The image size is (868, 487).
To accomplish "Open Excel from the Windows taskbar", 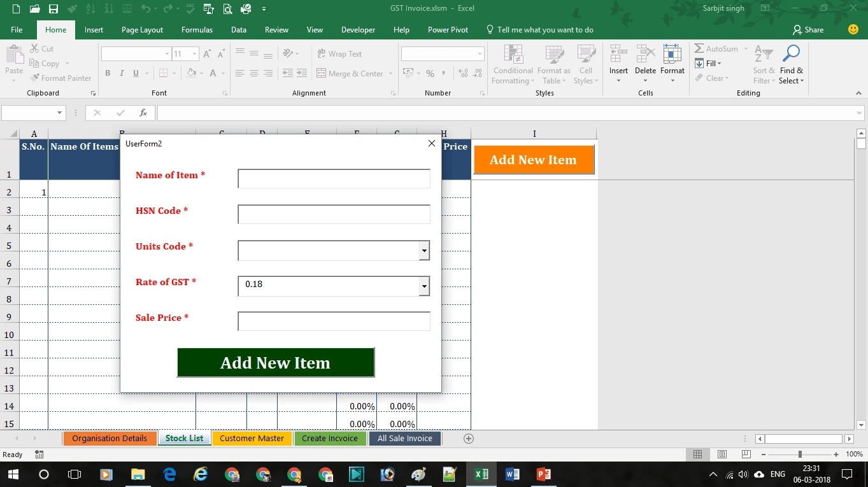I will [x=481, y=474].
